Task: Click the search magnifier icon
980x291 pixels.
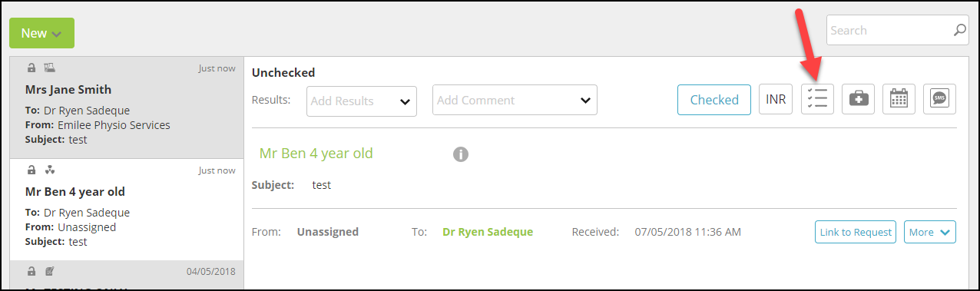Action: click(x=959, y=31)
